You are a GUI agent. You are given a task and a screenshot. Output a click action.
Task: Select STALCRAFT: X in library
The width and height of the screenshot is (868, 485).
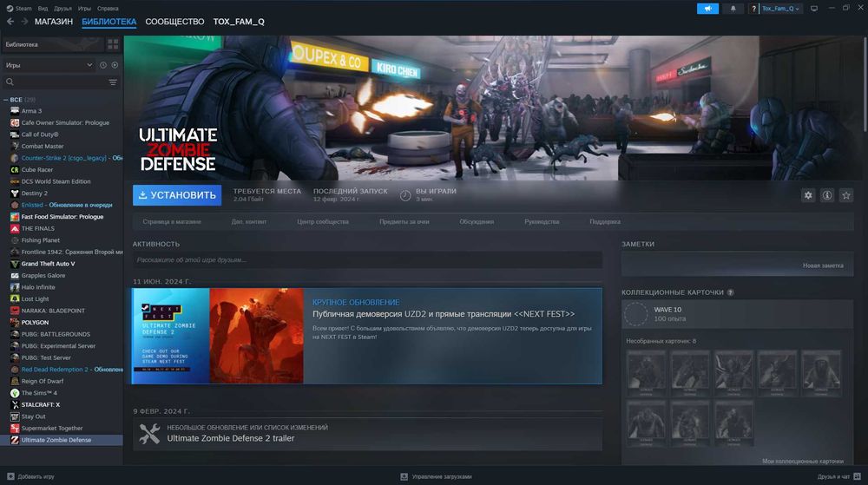click(41, 405)
